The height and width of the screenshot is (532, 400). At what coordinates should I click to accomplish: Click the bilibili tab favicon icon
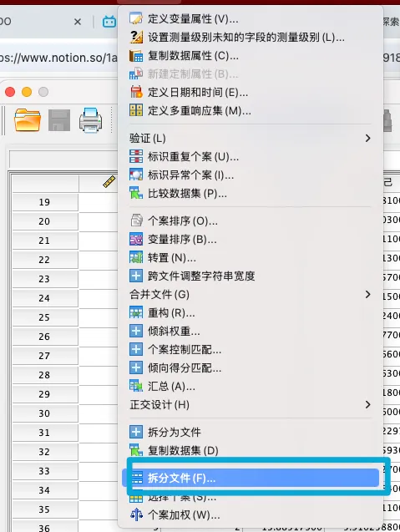[x=109, y=22]
